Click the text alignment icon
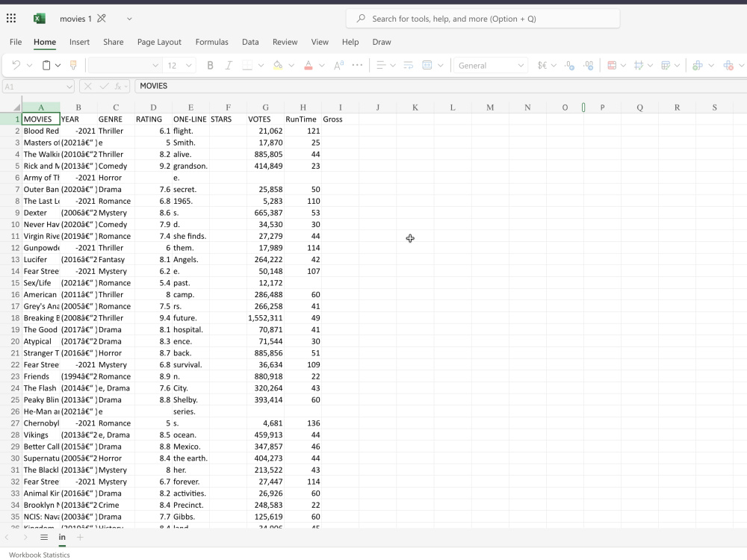This screenshot has width=747, height=560. (x=381, y=65)
